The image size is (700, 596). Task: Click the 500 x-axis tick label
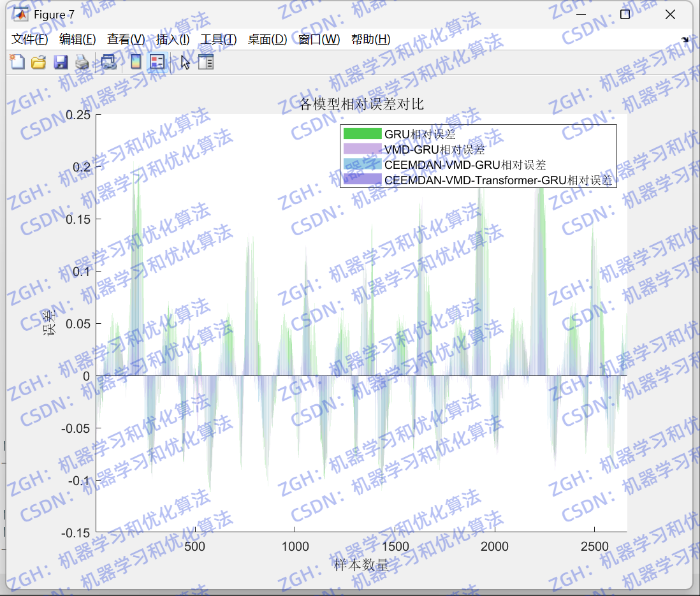pos(194,546)
